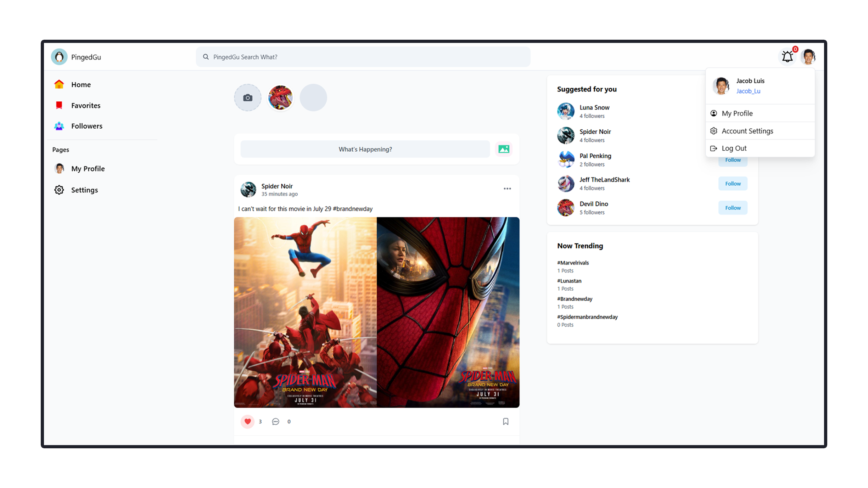Open Spider Noir post author name

[x=277, y=186]
